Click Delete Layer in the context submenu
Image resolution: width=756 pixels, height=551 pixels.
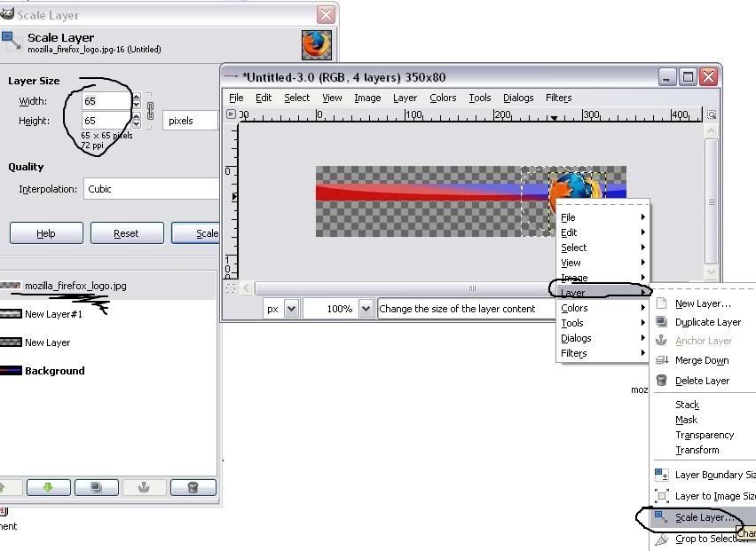701,381
